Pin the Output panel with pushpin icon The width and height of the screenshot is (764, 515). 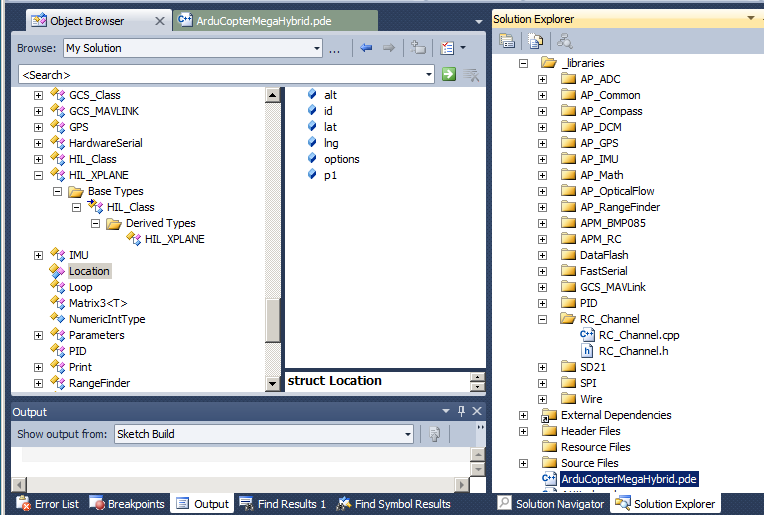tap(461, 411)
